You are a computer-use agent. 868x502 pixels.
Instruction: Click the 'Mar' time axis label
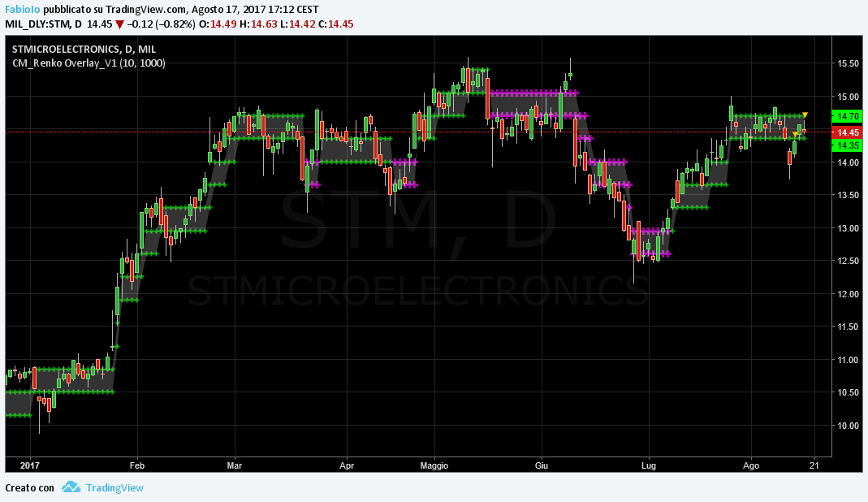(235, 465)
